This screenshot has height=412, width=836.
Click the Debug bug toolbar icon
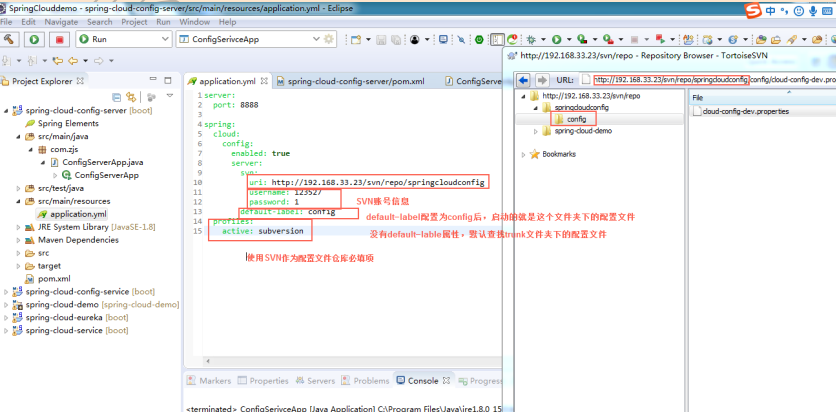click(531, 39)
